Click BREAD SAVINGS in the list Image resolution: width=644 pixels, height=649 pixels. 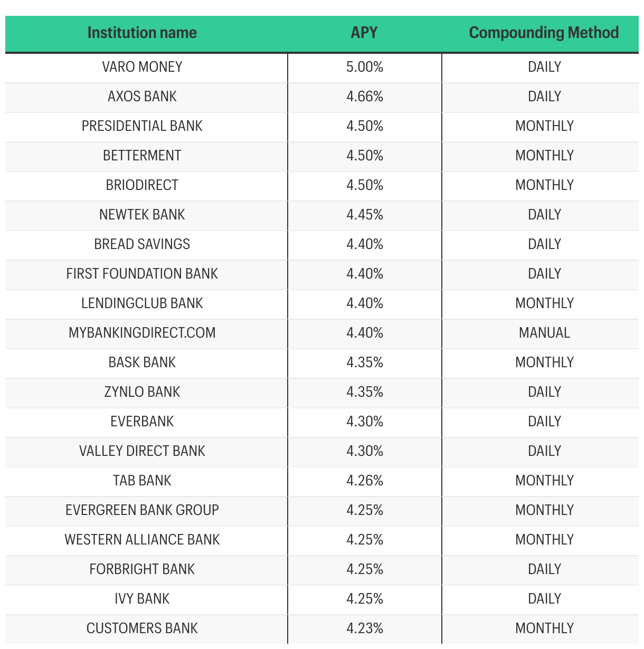click(x=142, y=244)
